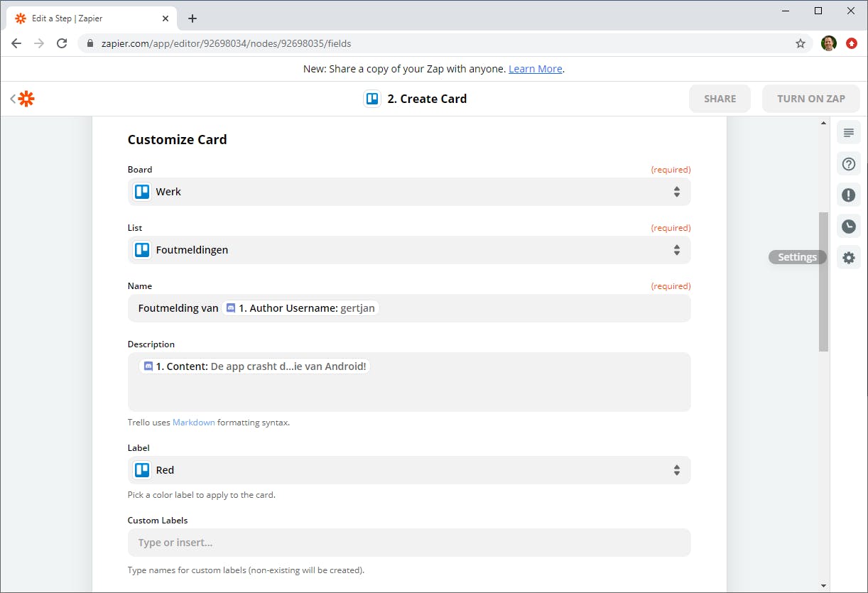Open the task history clock icon

pos(848,227)
